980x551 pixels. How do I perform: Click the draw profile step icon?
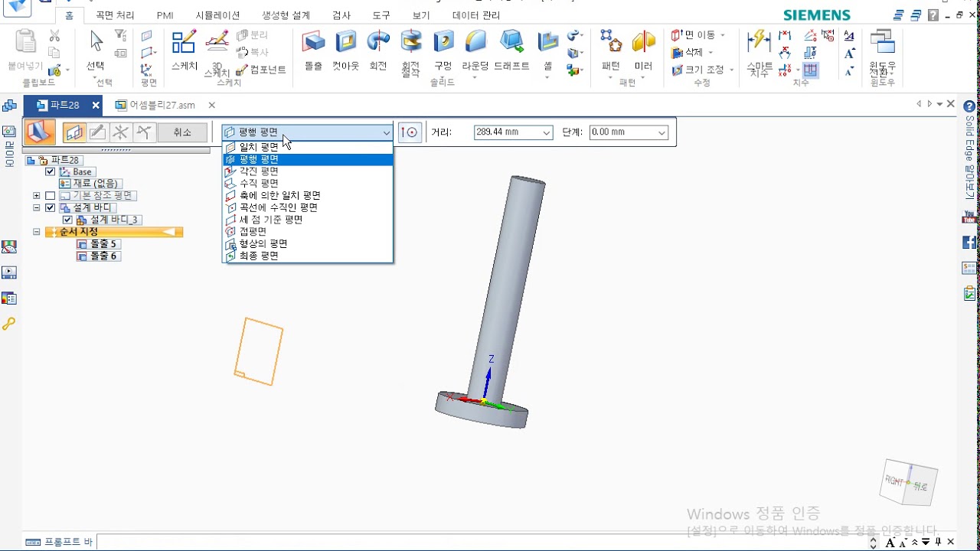pyautogui.click(x=97, y=132)
